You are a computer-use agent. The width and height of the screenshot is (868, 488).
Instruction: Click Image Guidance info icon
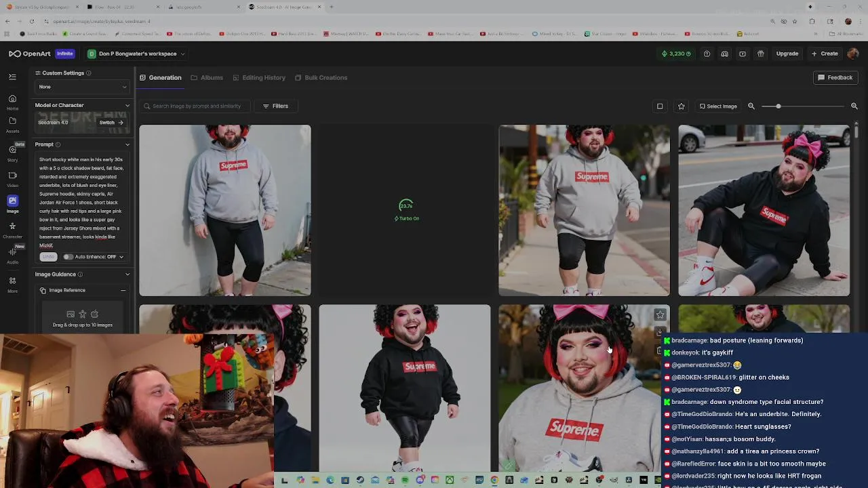(80, 274)
